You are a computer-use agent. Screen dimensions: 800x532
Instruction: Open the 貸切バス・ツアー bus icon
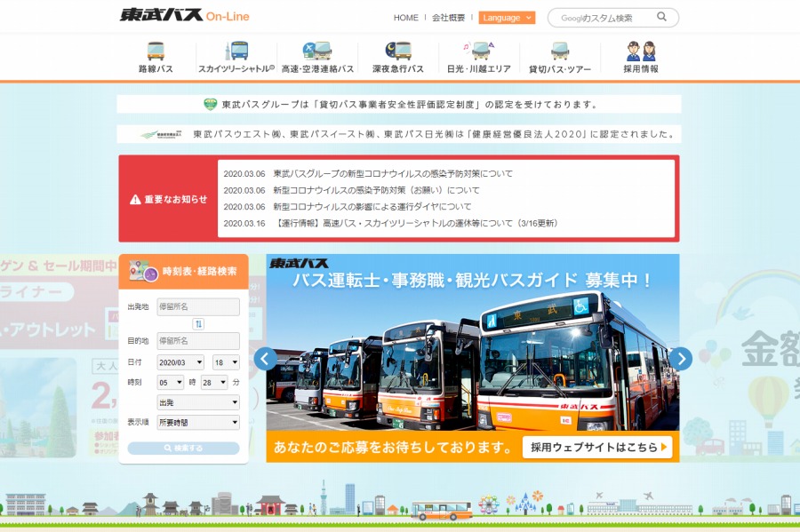[x=560, y=51]
